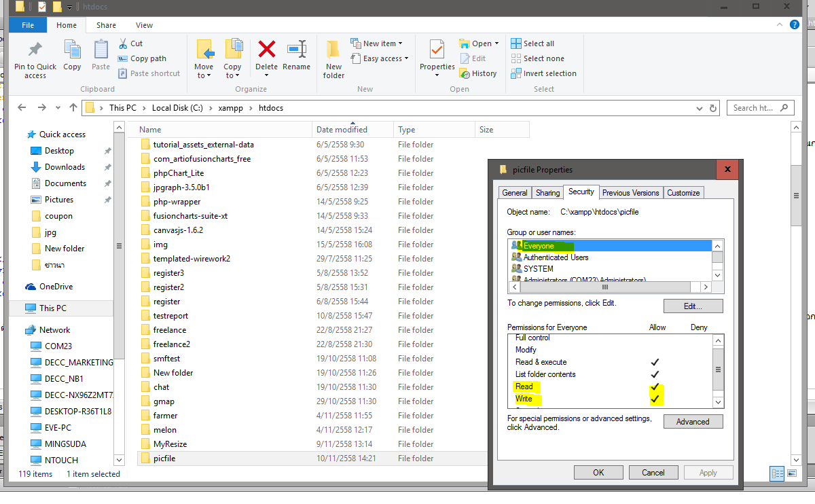The image size is (815, 504).
Task: Open the File menu tab
Action: [x=28, y=25]
